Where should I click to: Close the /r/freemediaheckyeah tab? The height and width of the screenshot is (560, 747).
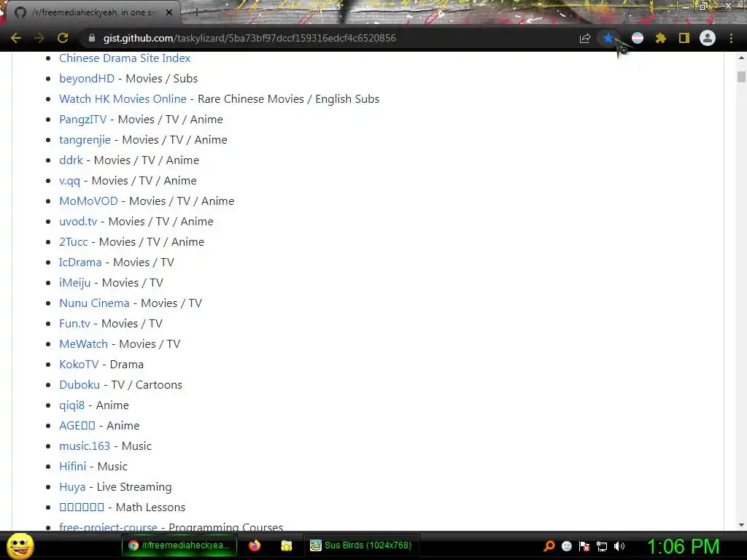169,12
